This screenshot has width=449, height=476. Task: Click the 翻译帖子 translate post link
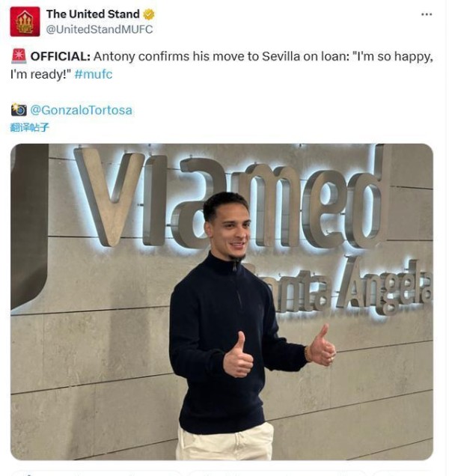(29, 127)
